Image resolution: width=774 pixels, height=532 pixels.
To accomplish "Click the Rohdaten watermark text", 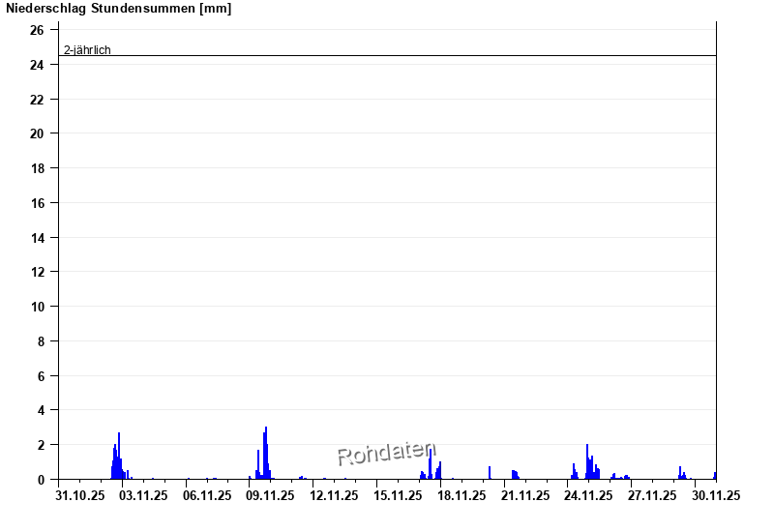I will click(x=386, y=453).
